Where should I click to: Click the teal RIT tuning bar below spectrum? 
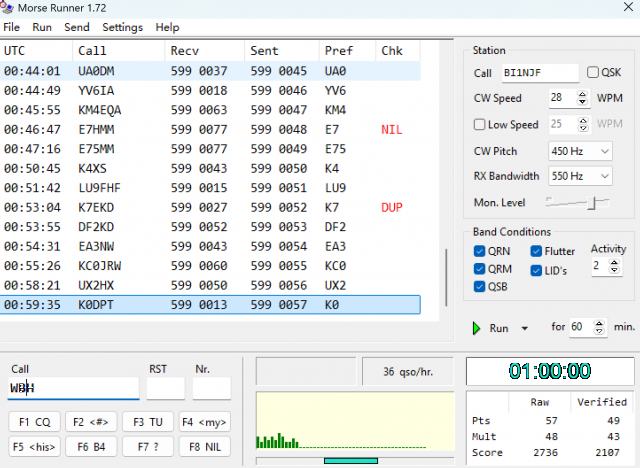tap(351, 461)
